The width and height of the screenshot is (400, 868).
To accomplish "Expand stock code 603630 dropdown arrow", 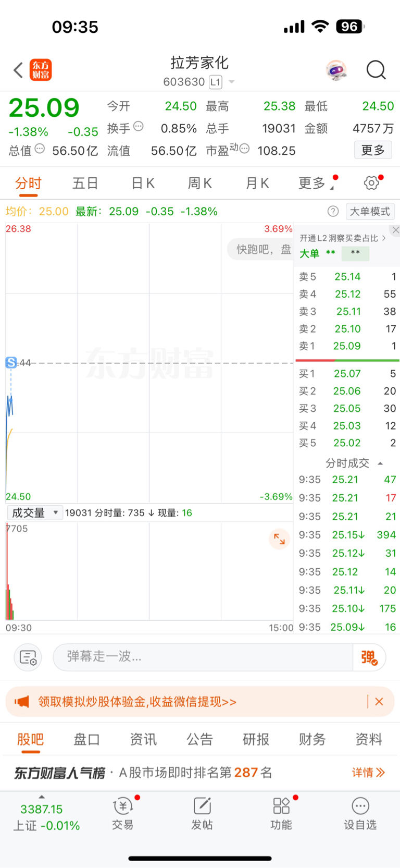I will (x=232, y=82).
